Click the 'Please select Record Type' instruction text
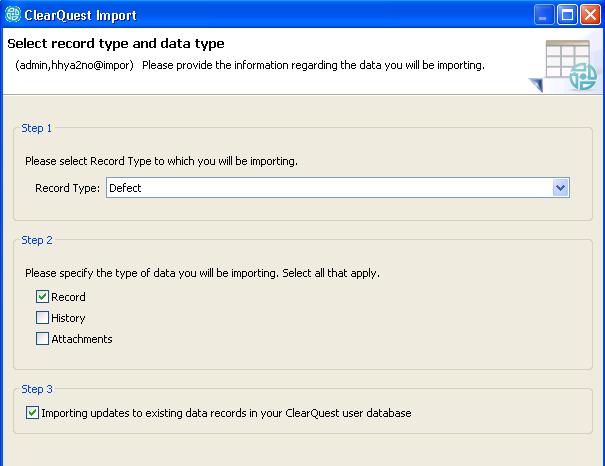The height and width of the screenshot is (466, 605). pyautogui.click(x=161, y=160)
